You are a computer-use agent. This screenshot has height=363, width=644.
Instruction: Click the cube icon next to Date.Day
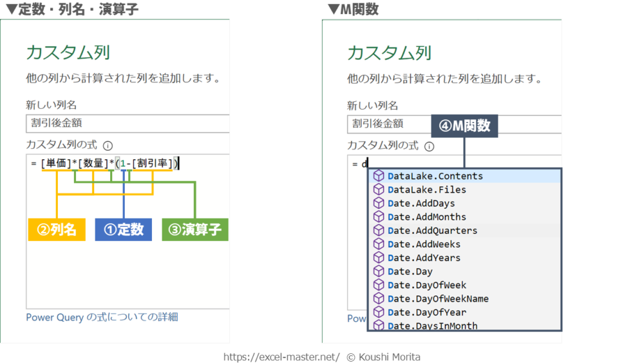[x=379, y=271]
